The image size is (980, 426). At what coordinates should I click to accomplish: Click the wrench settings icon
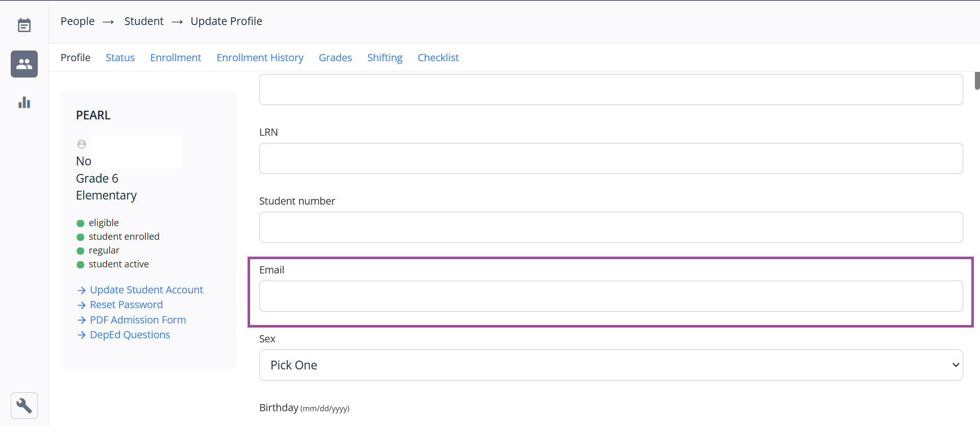pos(24,406)
